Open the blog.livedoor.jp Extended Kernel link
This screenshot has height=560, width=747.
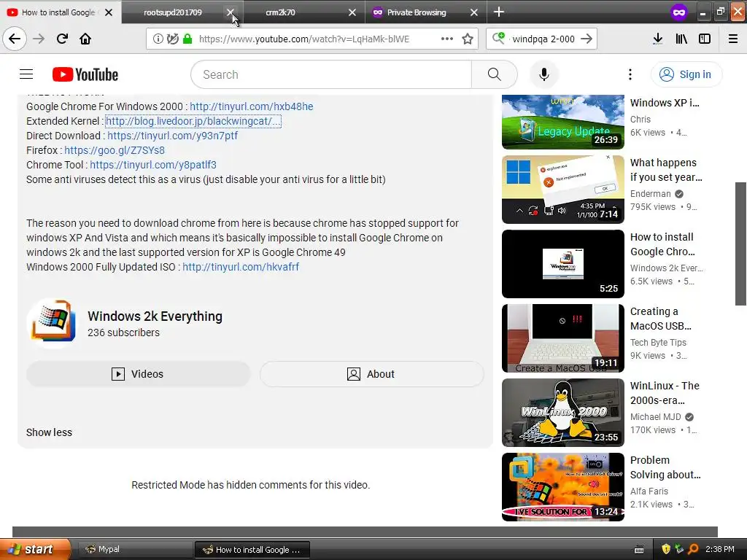coord(193,121)
